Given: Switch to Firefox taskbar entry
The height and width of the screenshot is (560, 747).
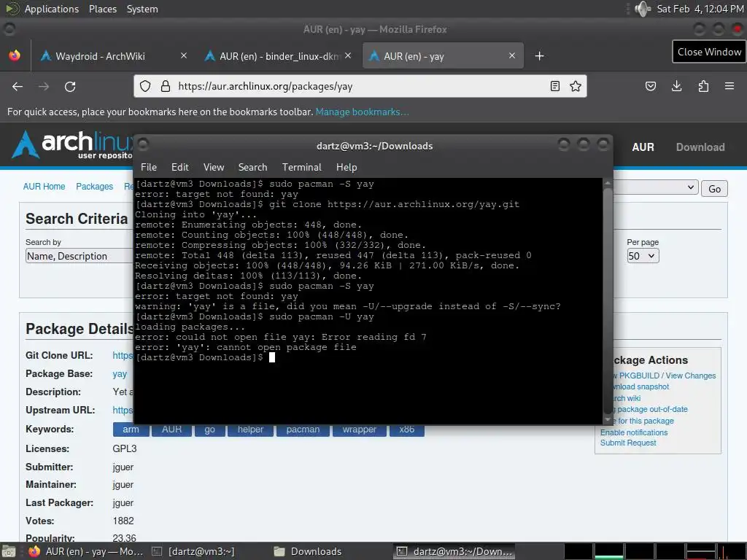Looking at the screenshot, I should click(x=86, y=551).
